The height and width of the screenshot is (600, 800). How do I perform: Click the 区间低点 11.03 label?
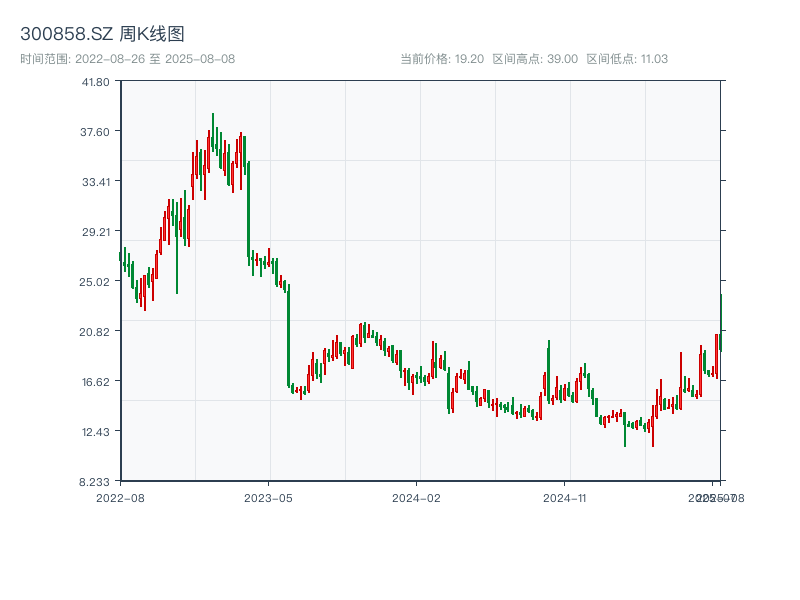pyautogui.click(x=626, y=59)
